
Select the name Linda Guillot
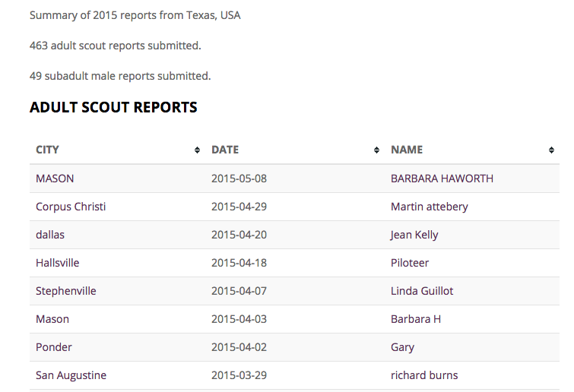(x=422, y=291)
